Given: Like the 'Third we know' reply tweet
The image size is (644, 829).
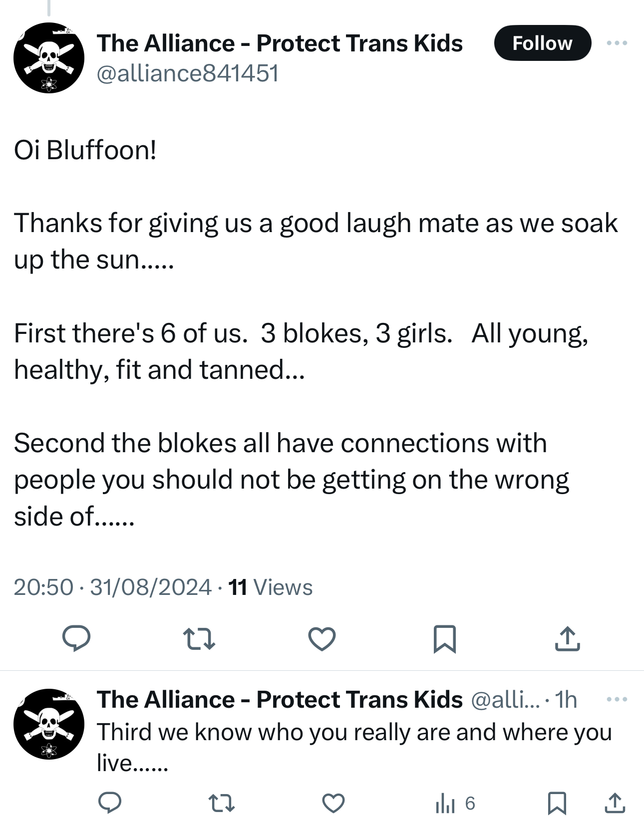Looking at the screenshot, I should 333,804.
